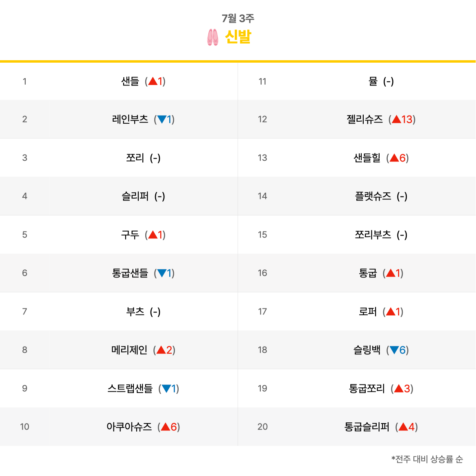The width and height of the screenshot is (476, 476).
Task: Click the red up arrow beside 아쿠아슈즈
Action: coord(166,426)
